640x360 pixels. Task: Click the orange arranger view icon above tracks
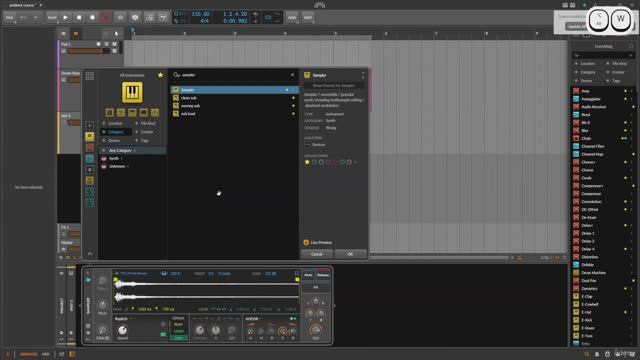[x=76, y=33]
